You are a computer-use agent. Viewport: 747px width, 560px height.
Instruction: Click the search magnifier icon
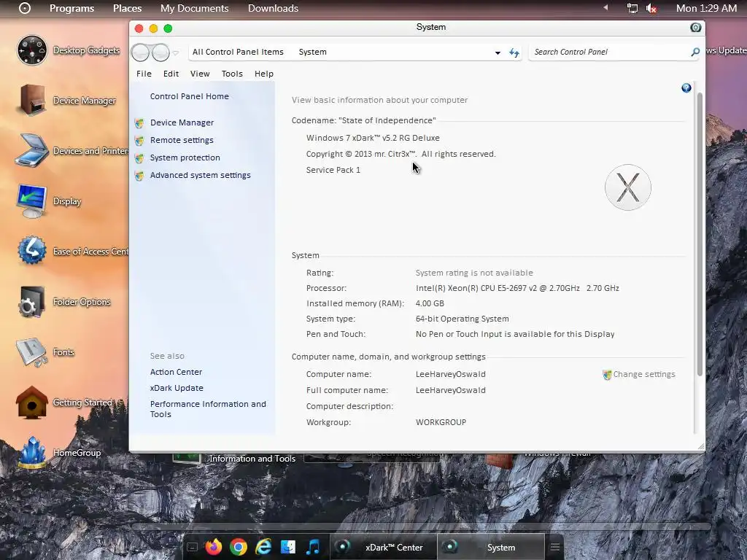tap(695, 52)
